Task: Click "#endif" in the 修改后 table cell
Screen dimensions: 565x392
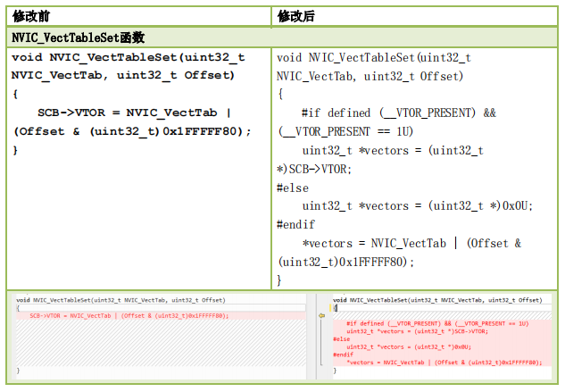Action: point(295,225)
